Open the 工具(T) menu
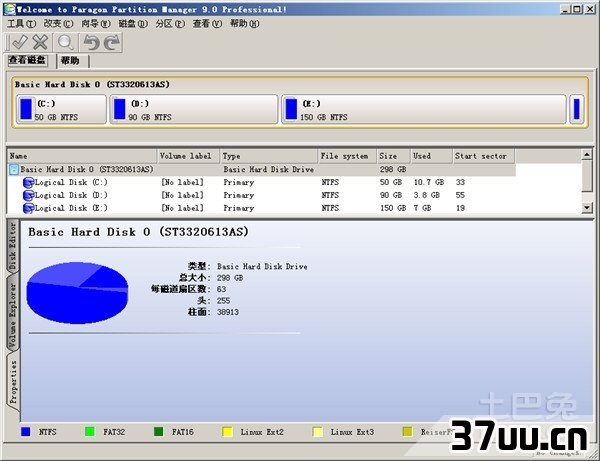Image resolution: width=600 pixels, height=461 pixels. [21, 24]
